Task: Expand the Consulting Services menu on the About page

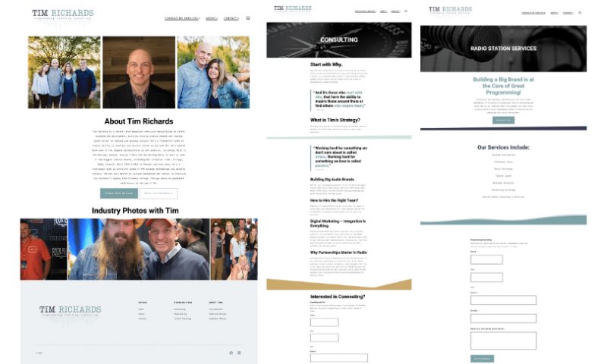Action: click(x=182, y=18)
